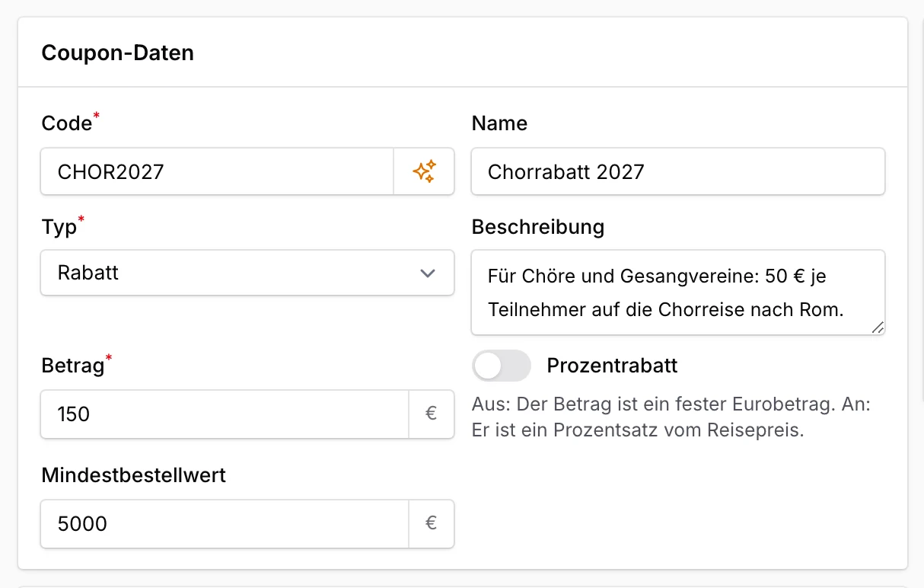Click the Beschreibung text area

click(x=678, y=292)
